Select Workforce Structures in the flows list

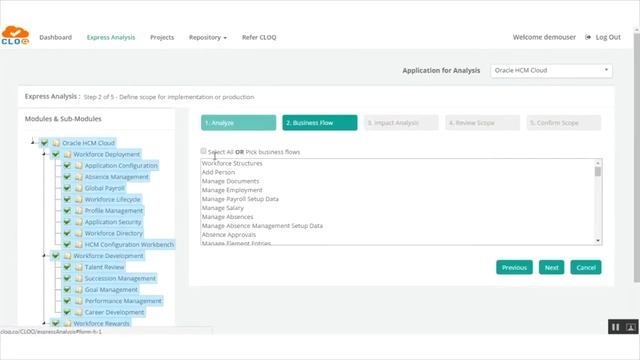(232, 163)
